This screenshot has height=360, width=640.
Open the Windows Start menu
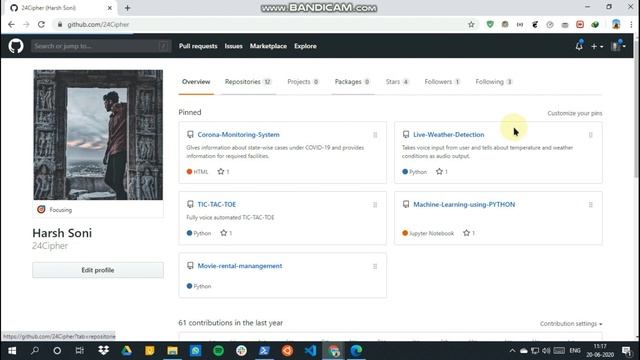[12, 351]
